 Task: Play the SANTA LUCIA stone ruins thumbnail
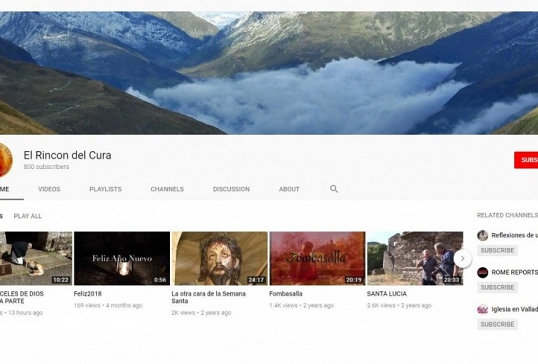pyautogui.click(x=415, y=258)
